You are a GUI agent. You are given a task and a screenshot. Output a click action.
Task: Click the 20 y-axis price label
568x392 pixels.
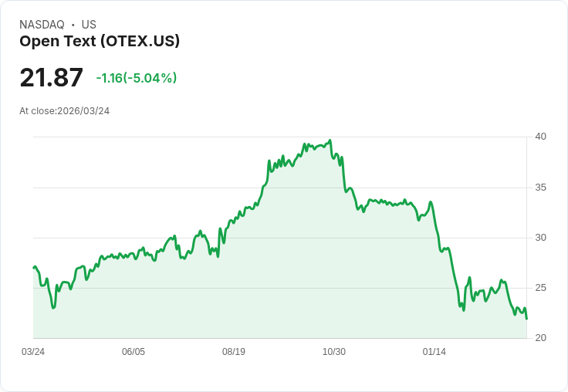(540, 338)
